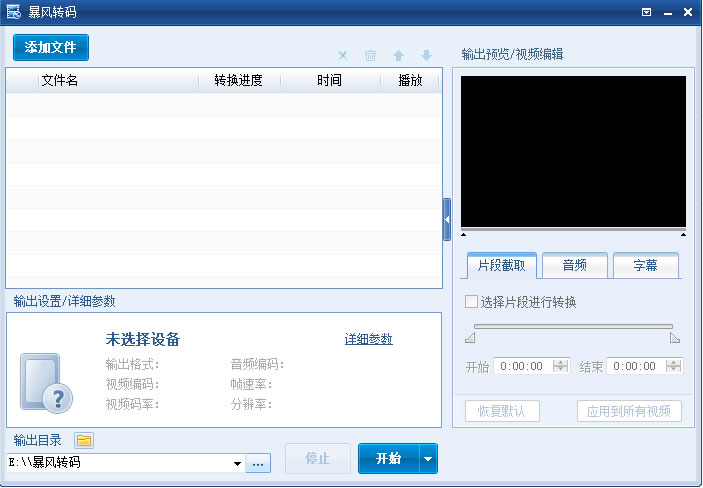Expand the output directory dropdown arrow
The width and height of the screenshot is (703, 488).
coord(237,463)
